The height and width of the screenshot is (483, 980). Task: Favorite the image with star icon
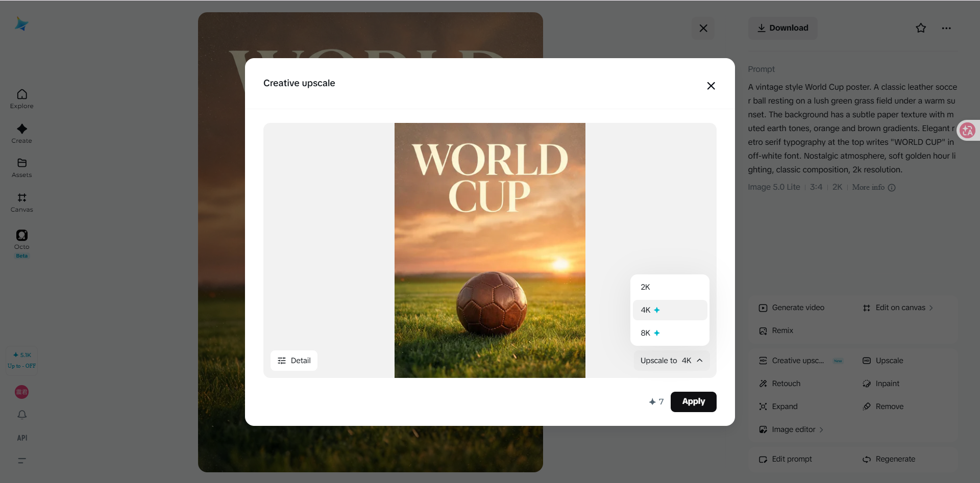pos(921,28)
